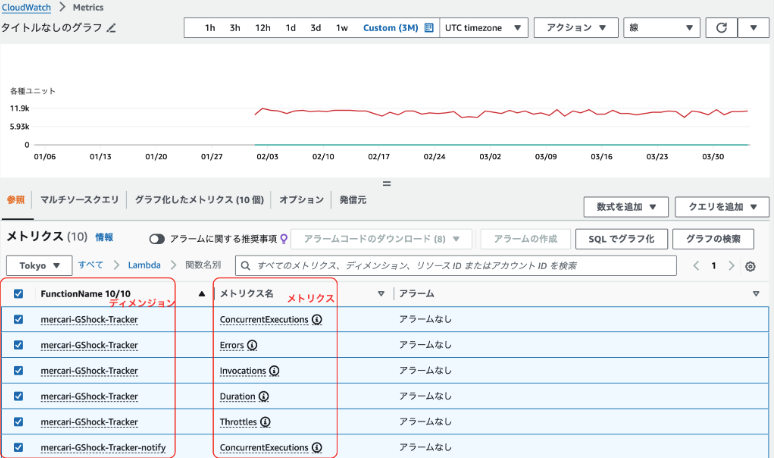774x458 pixels.
Task: Click the page number 1 indicator
Action: [713, 266]
